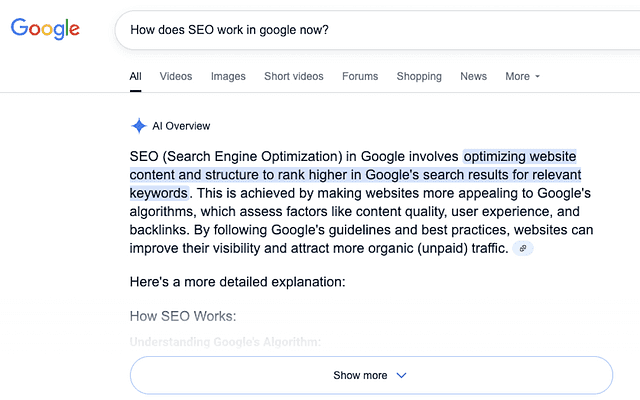Focus the Google search query field
640x400 pixels.
pyautogui.click(x=370, y=30)
